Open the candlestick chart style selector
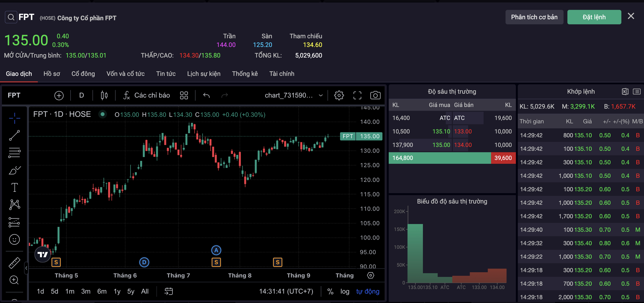The width and height of the screenshot is (644, 303). [x=104, y=96]
